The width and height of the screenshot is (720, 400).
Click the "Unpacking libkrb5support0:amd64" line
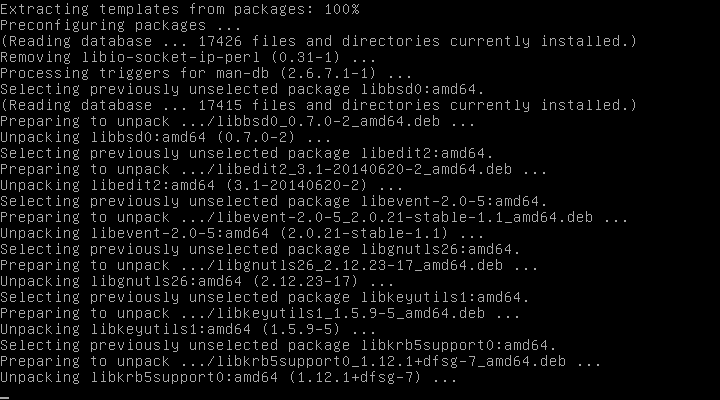click(228, 377)
